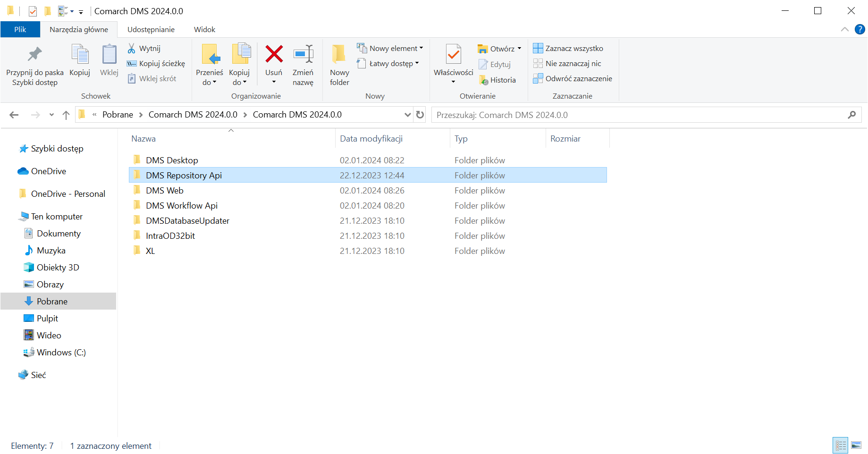This screenshot has width=868, height=454.
Task: Delete with the red Usuń X icon
Action: coord(274,54)
